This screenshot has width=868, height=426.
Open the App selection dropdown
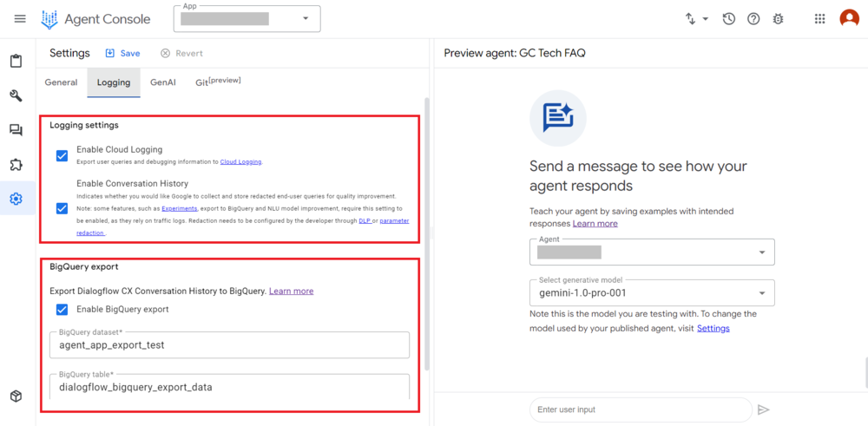point(247,19)
